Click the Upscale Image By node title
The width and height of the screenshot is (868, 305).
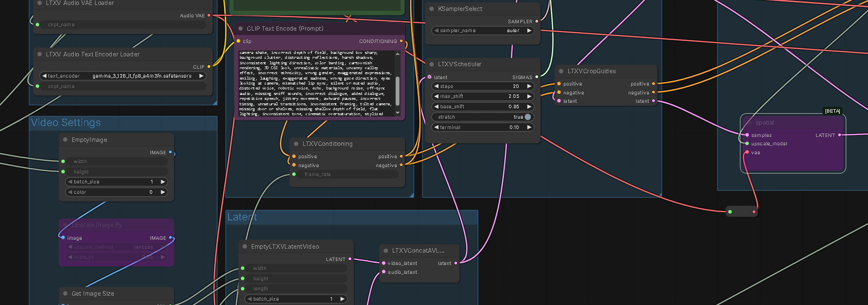click(97, 225)
